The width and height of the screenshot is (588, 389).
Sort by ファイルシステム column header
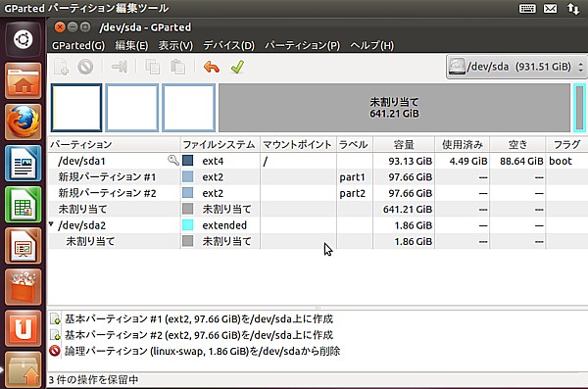coord(220,144)
